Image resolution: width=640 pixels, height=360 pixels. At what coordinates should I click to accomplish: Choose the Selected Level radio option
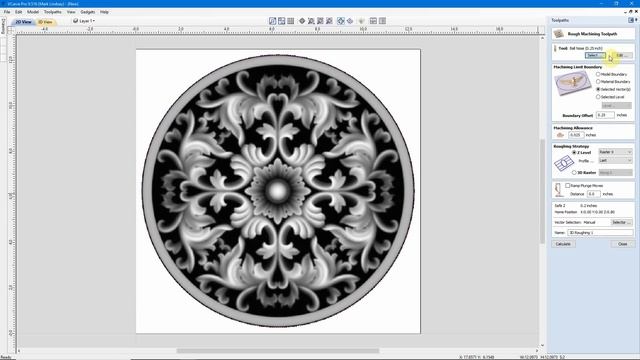pyautogui.click(x=598, y=97)
